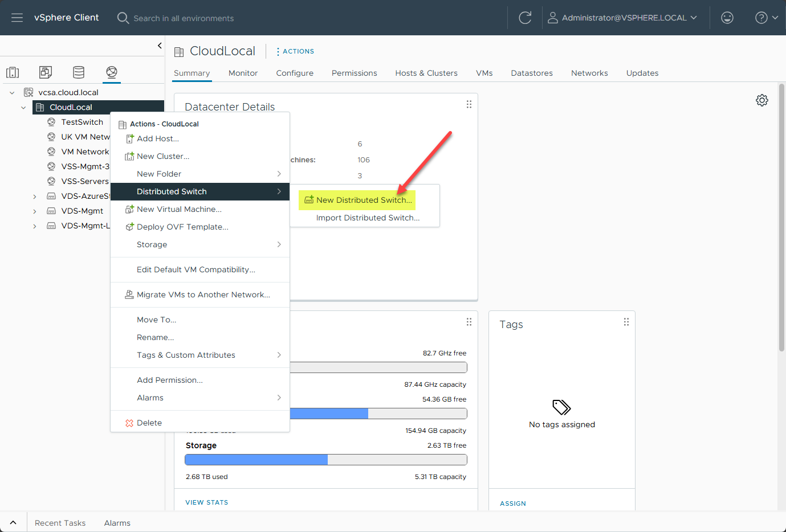Click the VIEW STATS link
The height and width of the screenshot is (532, 786).
point(207,502)
